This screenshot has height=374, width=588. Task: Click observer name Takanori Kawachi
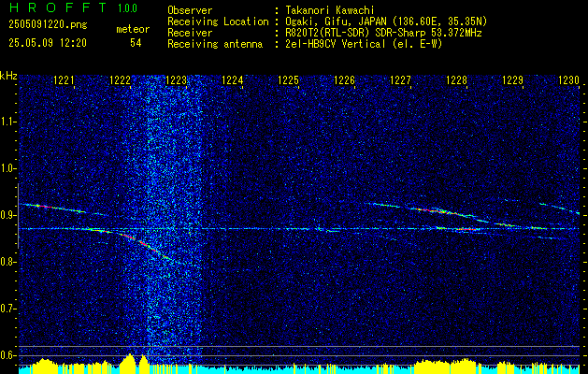pyautogui.click(x=330, y=10)
